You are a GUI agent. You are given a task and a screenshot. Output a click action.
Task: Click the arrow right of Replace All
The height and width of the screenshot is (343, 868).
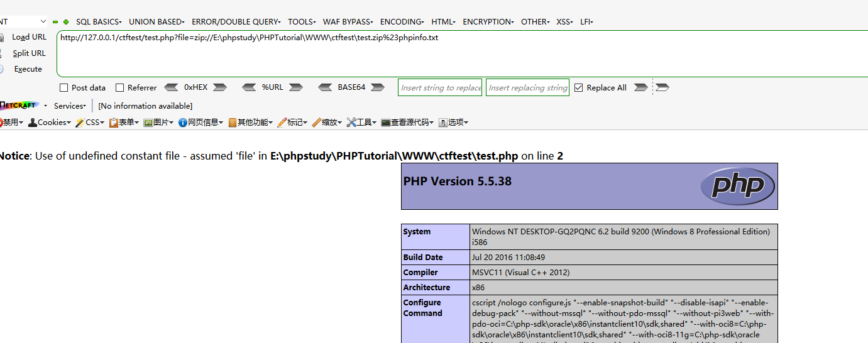pos(640,87)
